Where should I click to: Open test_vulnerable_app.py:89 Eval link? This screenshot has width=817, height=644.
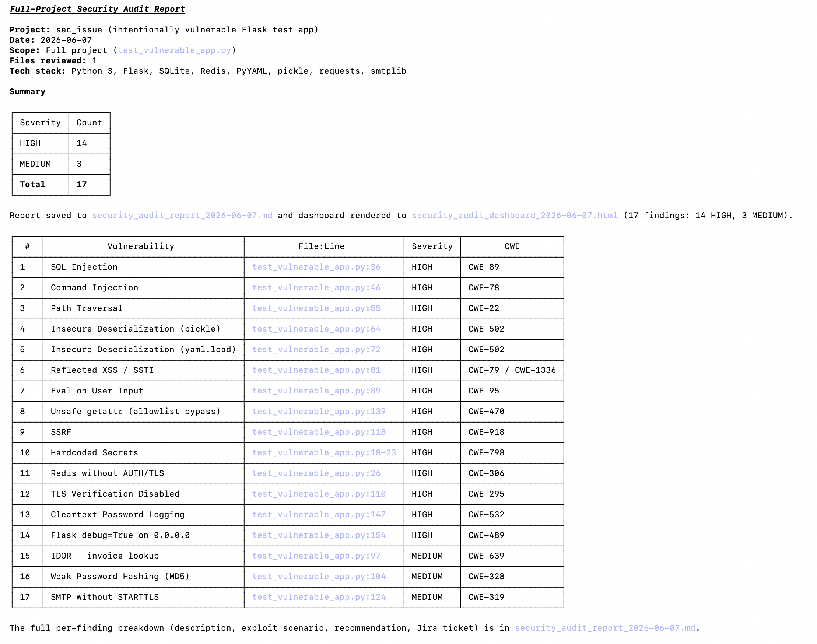316,391
